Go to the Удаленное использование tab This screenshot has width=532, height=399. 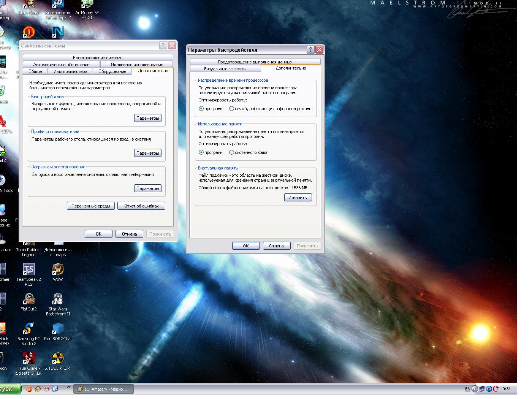tap(137, 65)
